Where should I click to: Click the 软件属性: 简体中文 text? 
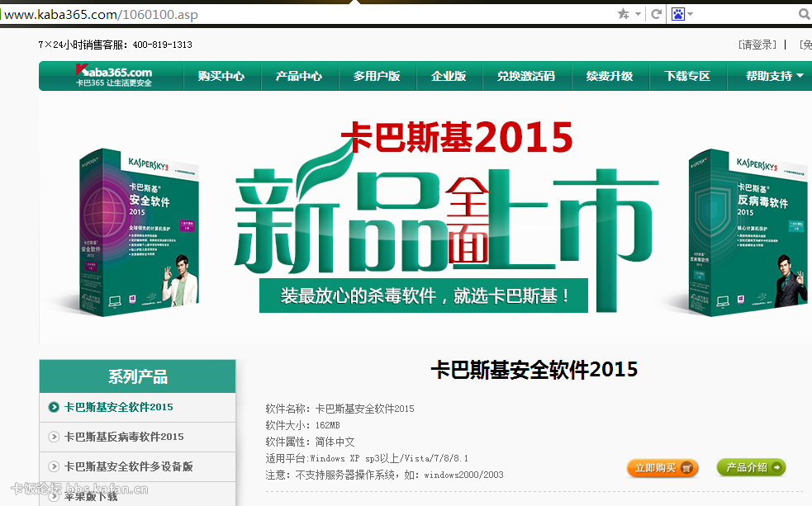[x=311, y=442]
